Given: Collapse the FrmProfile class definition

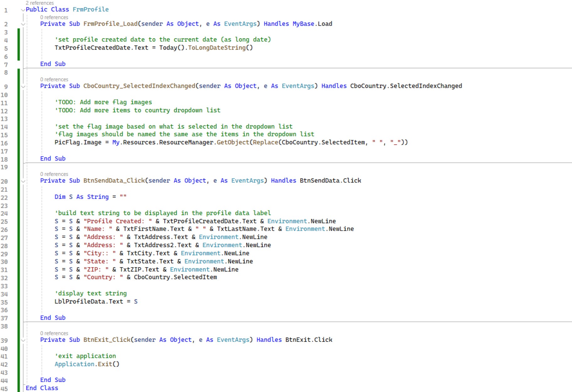Looking at the screenshot, I should [23, 10].
